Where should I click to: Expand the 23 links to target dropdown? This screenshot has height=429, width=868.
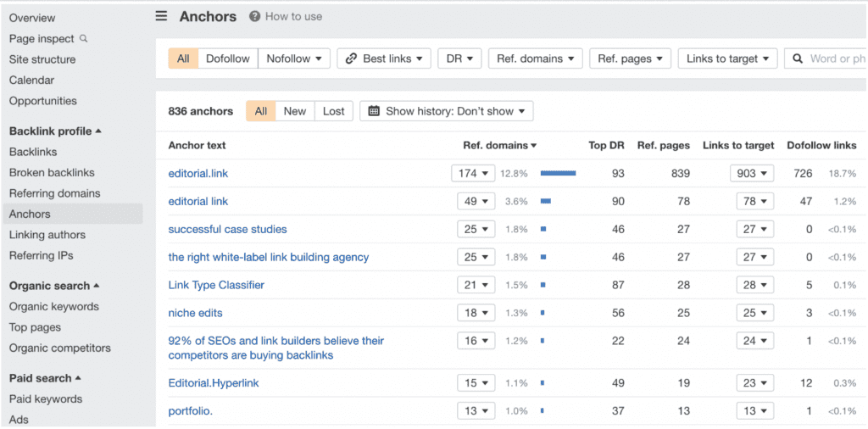click(755, 383)
